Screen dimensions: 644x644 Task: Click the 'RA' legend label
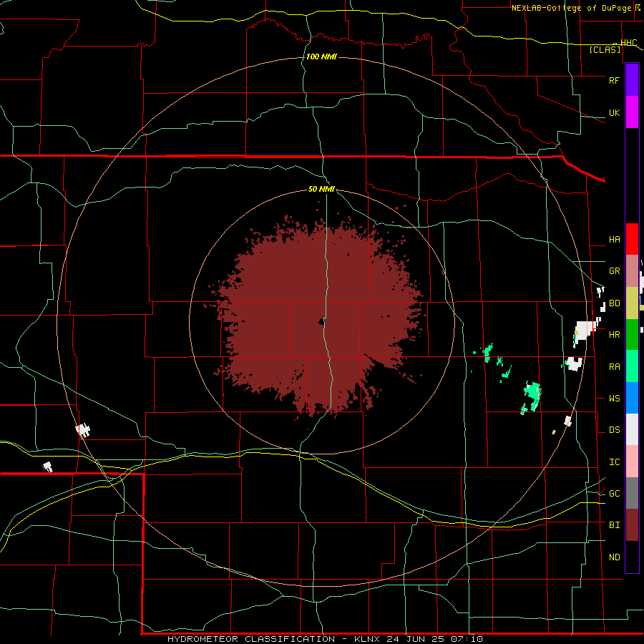click(614, 367)
